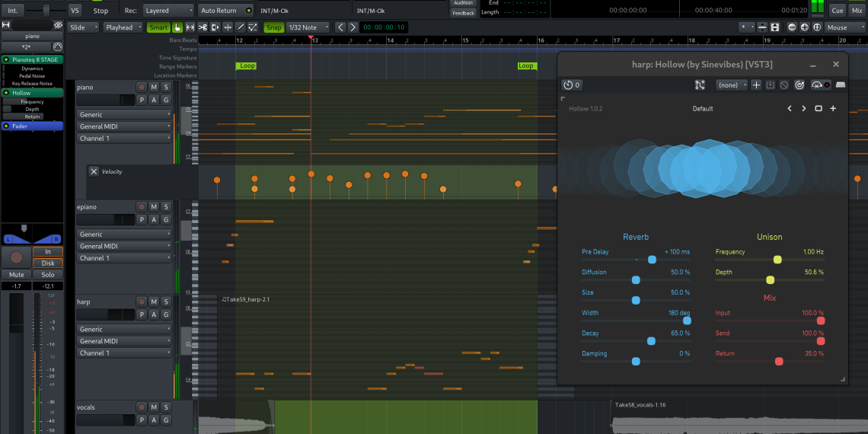
Task: Add new plugin preset with plus icon
Action: tap(756, 85)
